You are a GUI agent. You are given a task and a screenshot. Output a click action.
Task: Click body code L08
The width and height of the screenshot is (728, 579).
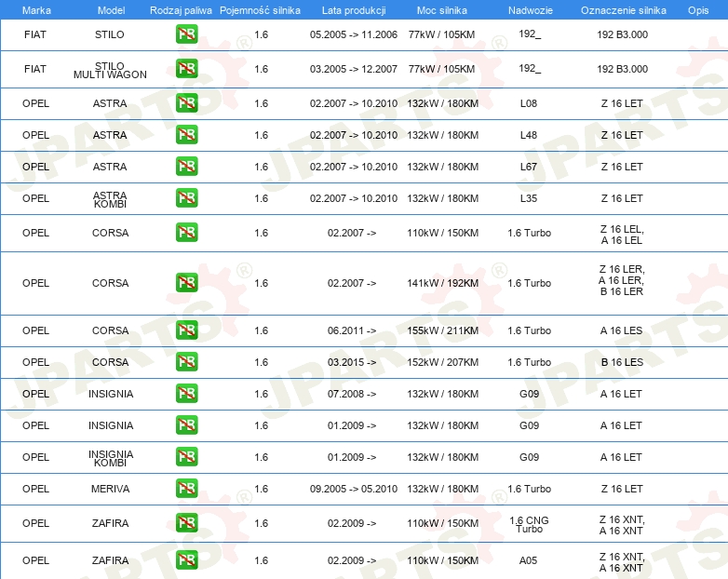(x=529, y=103)
